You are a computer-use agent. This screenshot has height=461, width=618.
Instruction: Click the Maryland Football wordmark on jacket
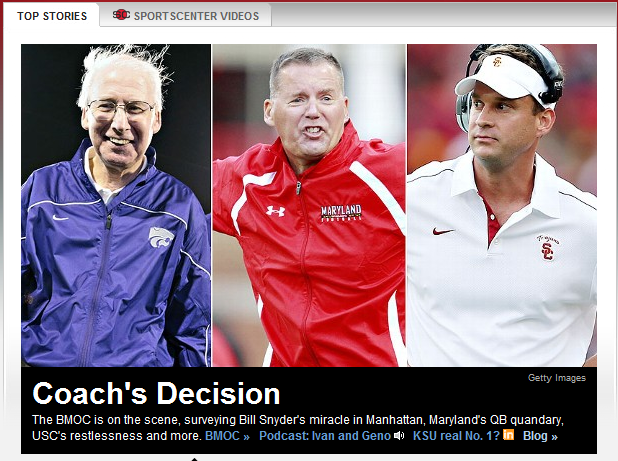click(341, 213)
